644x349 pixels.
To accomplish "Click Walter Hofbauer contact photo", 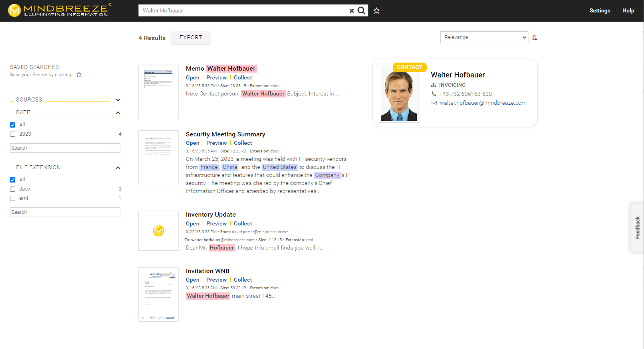I will pyautogui.click(x=399, y=94).
